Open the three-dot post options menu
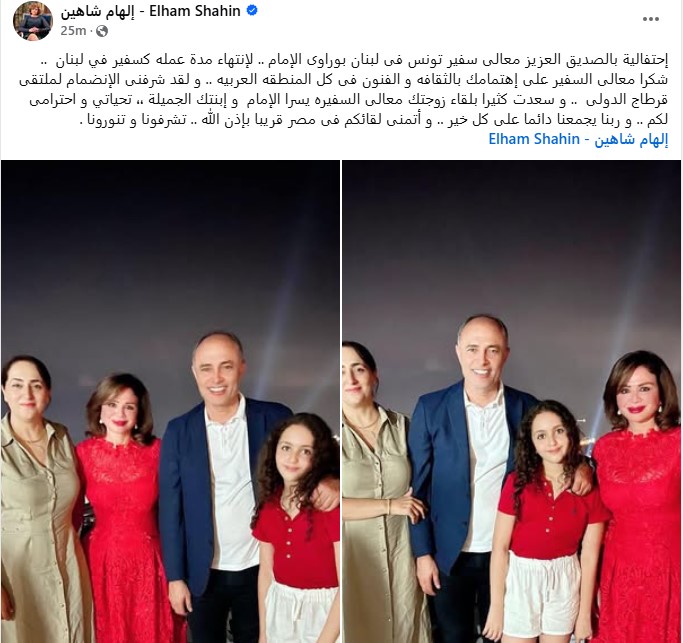The width and height of the screenshot is (683, 643). [x=650, y=19]
